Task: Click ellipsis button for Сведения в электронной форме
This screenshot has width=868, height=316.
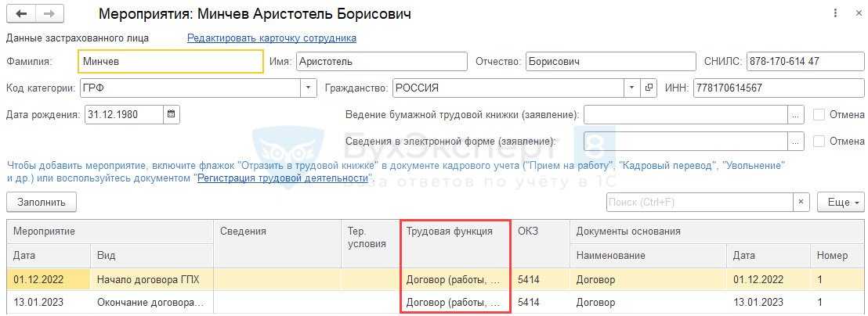Action: point(796,142)
